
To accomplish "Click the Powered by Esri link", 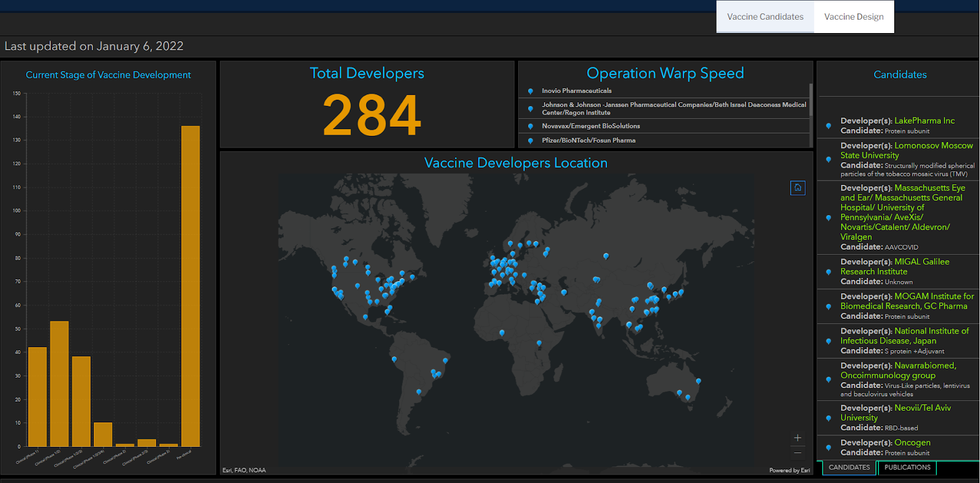I will pos(790,470).
